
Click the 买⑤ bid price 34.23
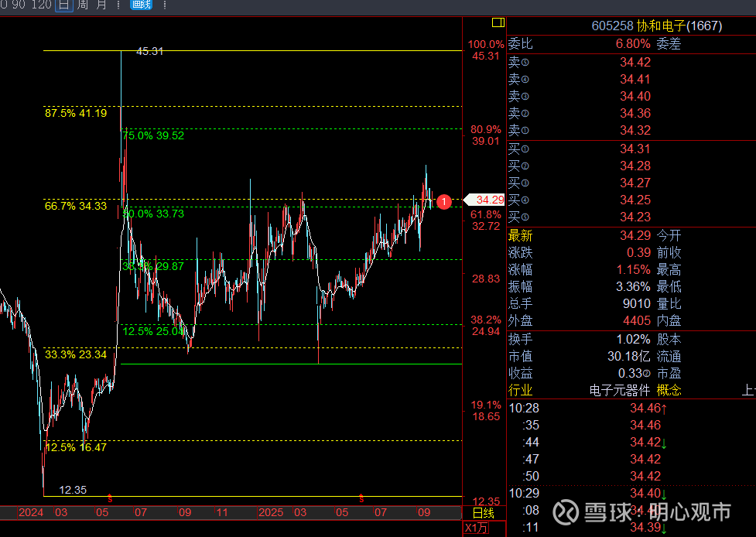coord(635,217)
